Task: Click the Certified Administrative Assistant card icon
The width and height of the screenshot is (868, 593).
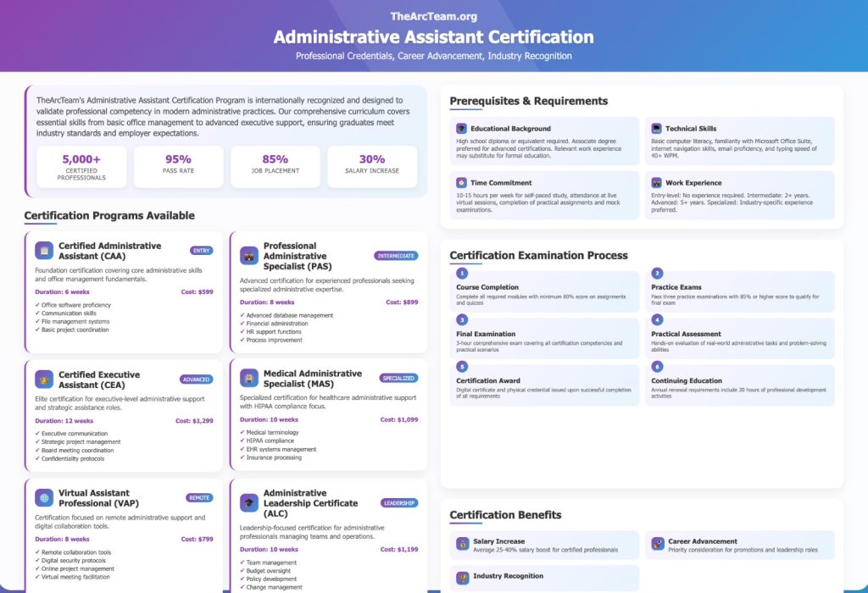Action: click(x=44, y=251)
